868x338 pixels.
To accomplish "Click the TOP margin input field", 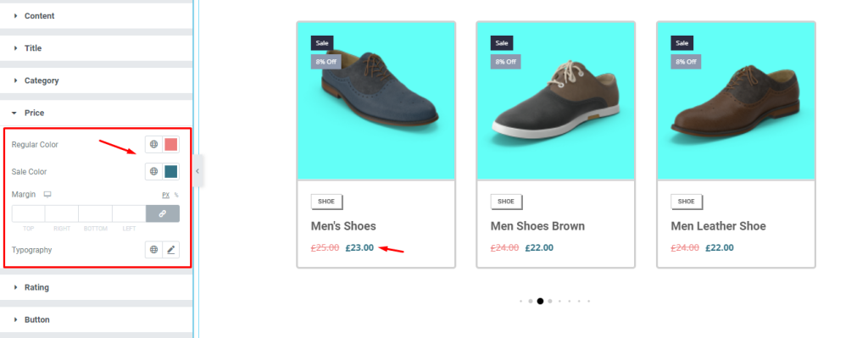I will (x=28, y=213).
